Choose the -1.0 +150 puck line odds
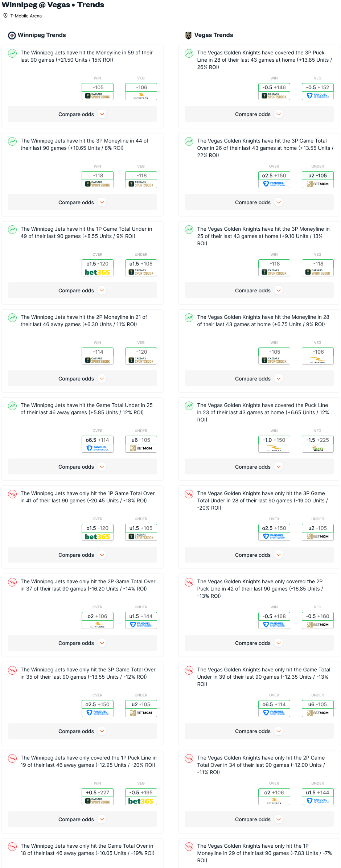 pos(274,440)
